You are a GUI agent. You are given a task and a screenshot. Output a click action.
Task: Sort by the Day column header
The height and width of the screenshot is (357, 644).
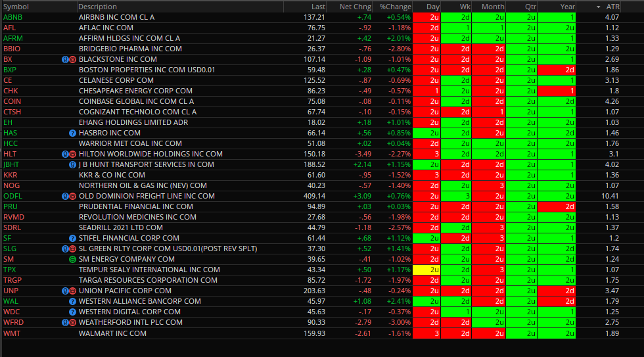coord(433,7)
